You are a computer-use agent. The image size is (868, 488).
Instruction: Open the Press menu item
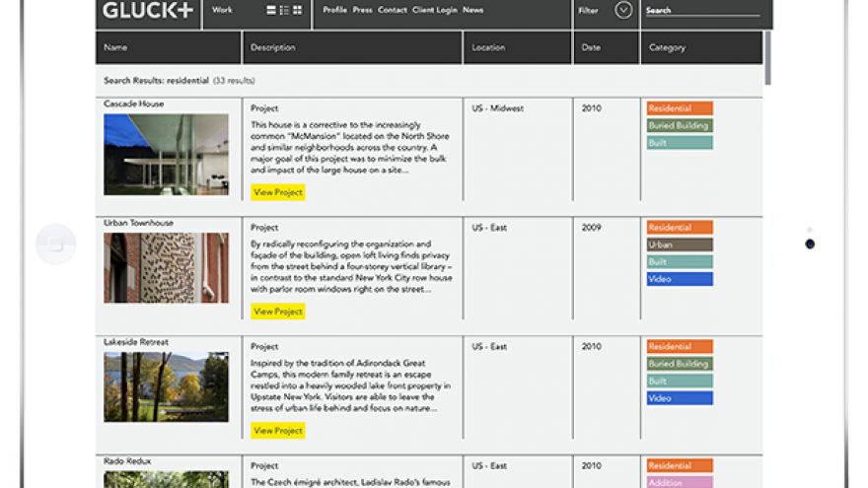(x=363, y=10)
